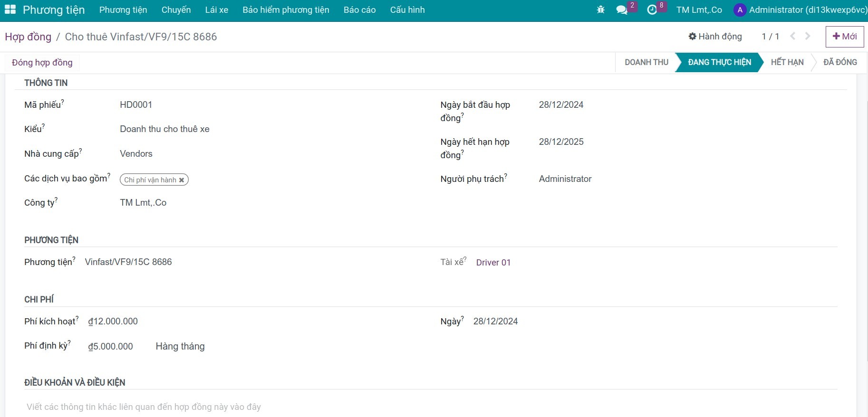
Task: Click the terms and conditions text area
Action: [431, 407]
